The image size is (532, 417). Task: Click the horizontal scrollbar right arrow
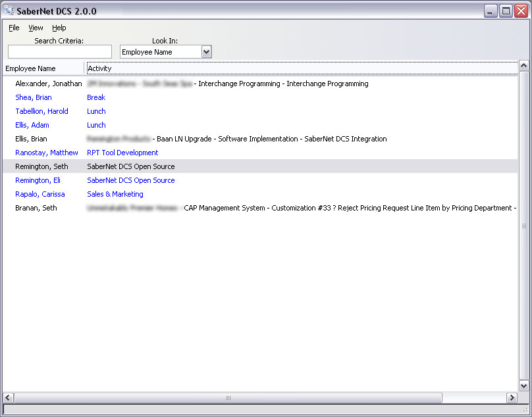[512, 398]
